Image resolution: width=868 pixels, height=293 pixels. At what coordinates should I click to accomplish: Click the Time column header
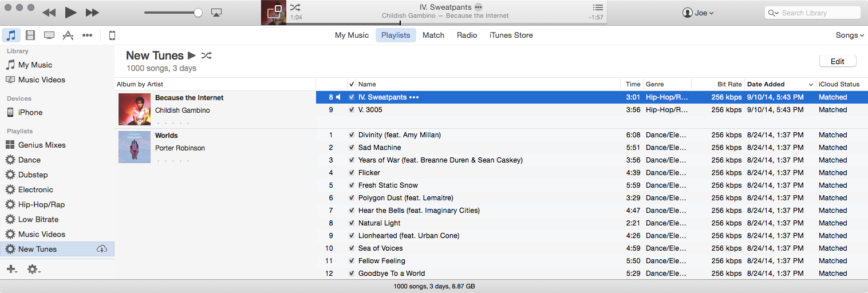(632, 84)
